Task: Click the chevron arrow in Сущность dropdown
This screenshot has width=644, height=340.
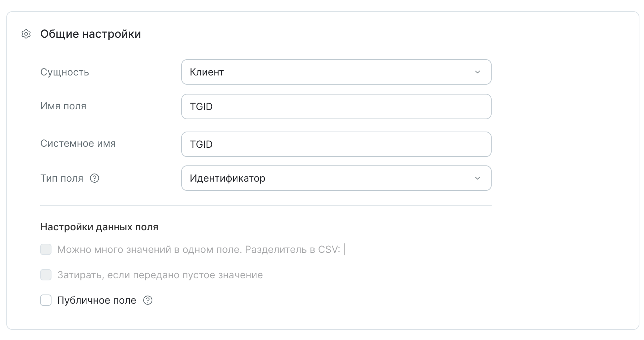Action: coord(477,72)
